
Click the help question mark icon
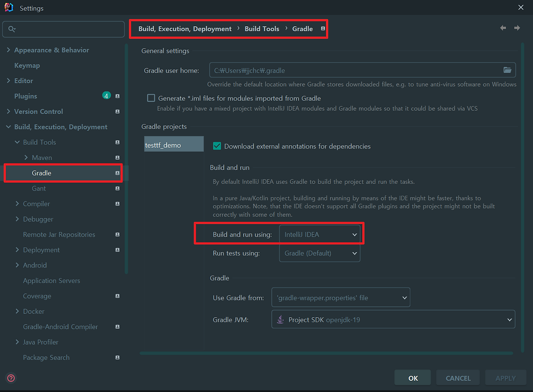tap(10, 378)
